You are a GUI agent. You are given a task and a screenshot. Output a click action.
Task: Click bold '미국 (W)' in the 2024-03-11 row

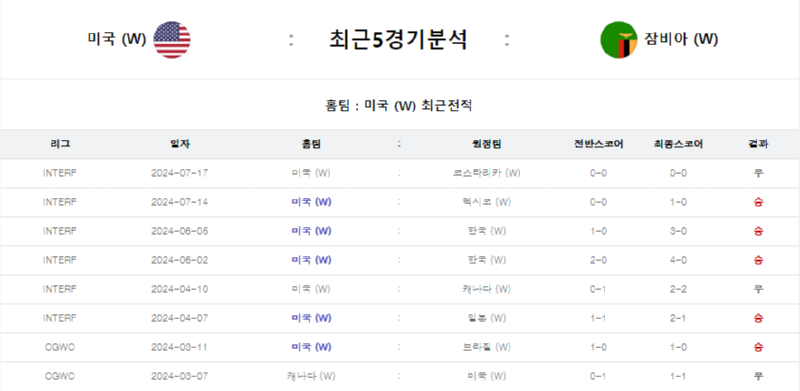pyautogui.click(x=311, y=348)
